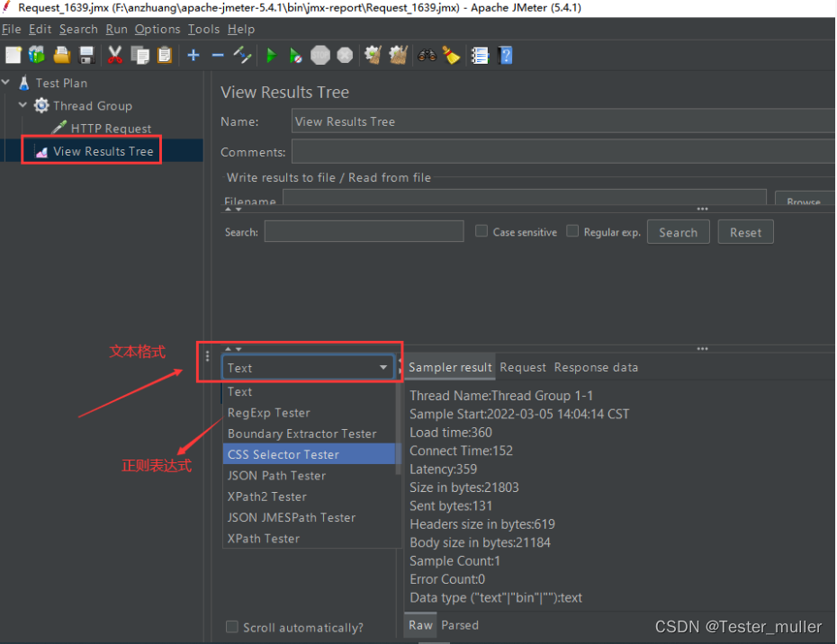837x644 pixels.
Task: Enable the Regular exp. checkbox
Action: 572,231
